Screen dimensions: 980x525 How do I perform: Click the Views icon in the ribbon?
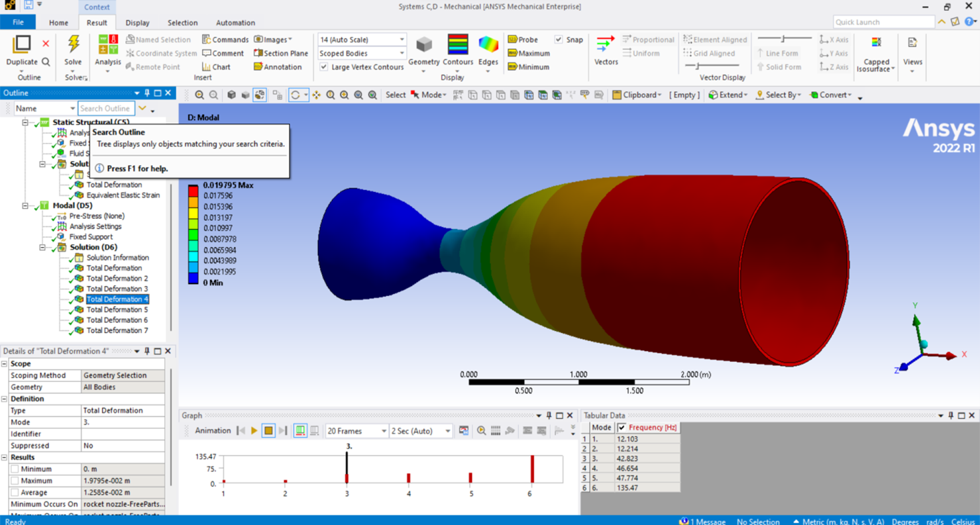pos(912,44)
